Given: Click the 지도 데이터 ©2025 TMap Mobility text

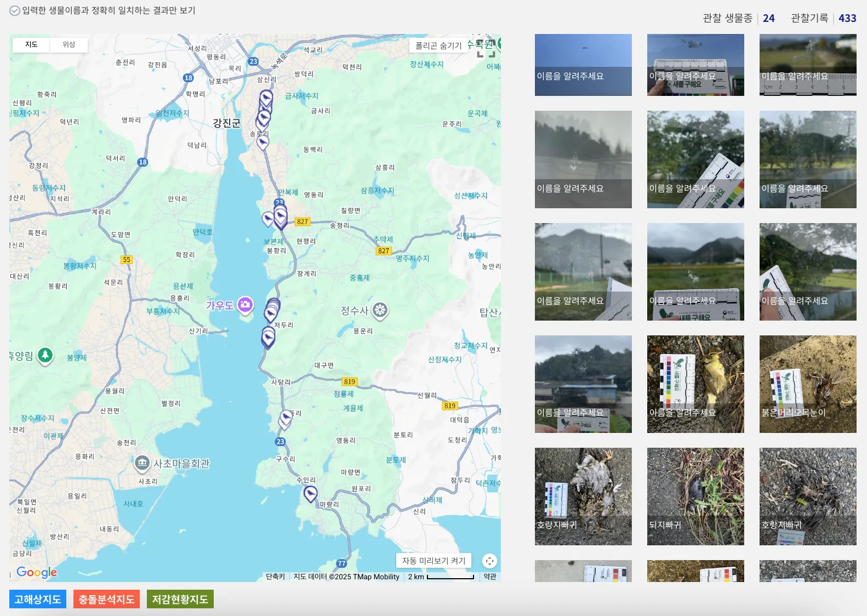Looking at the screenshot, I should [346, 577].
